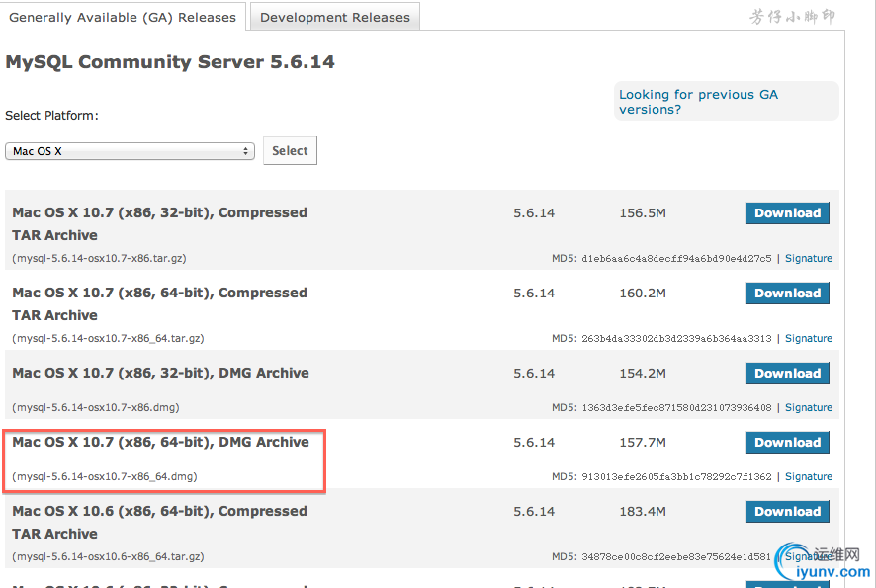Click the MD5 hash for mysql-5.6.14-osx10.7-x86_64.tar.gz
Image resolution: width=876 pixels, height=588 pixels.
click(676, 338)
